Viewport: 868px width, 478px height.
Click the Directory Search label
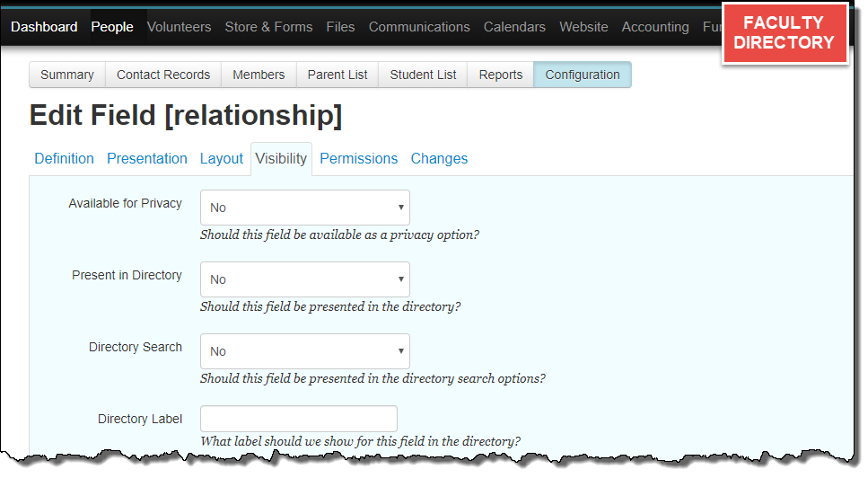(x=136, y=348)
